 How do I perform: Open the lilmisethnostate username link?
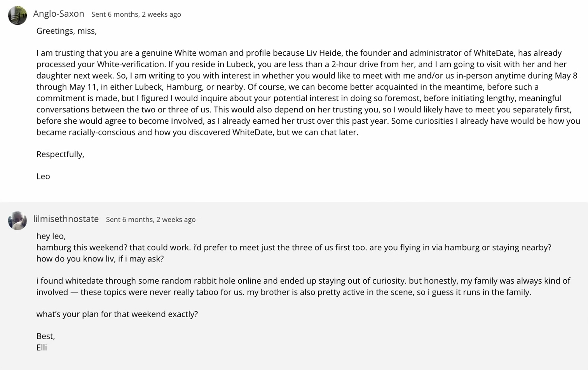pos(66,219)
